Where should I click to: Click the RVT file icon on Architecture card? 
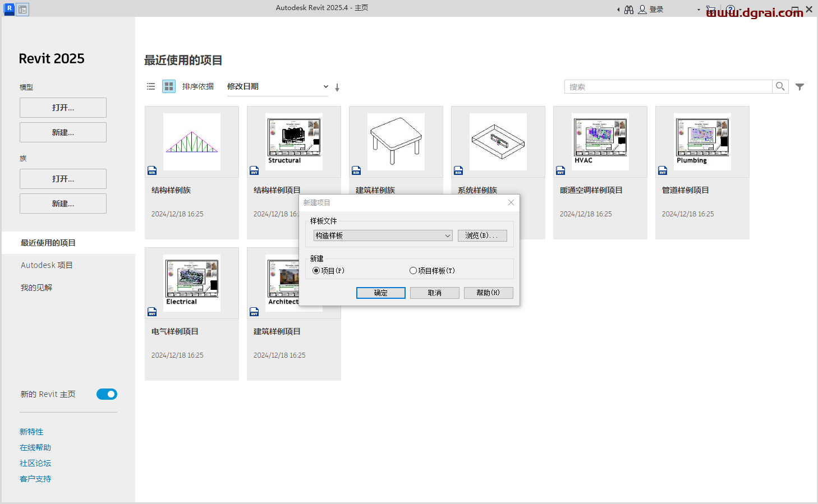(254, 312)
